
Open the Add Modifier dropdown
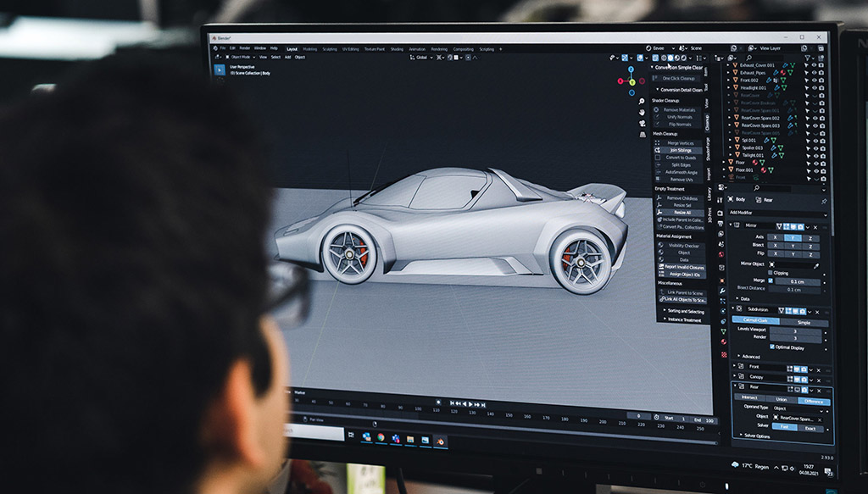tap(778, 213)
